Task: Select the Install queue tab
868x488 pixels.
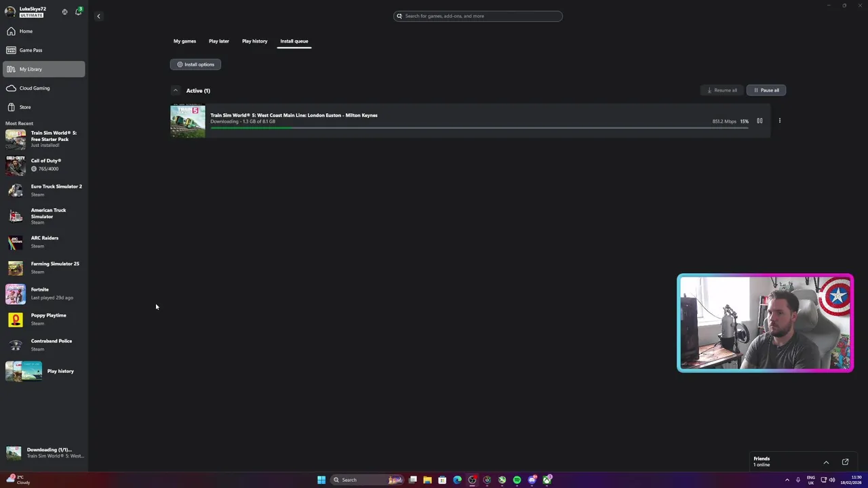Action: coord(294,41)
